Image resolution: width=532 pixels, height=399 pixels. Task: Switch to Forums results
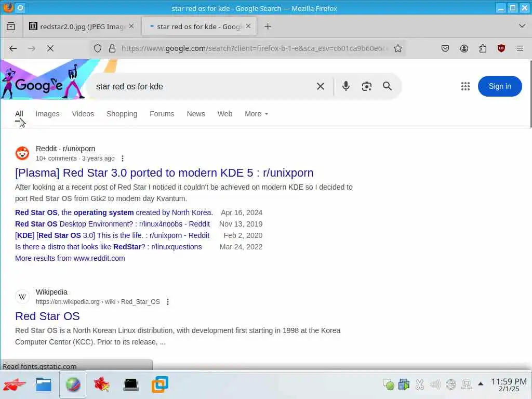[x=162, y=114]
